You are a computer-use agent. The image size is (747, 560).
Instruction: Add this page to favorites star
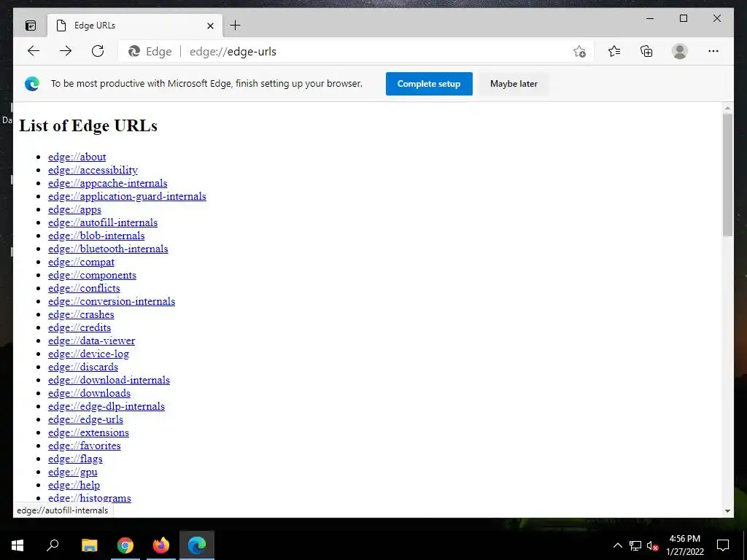pos(579,52)
